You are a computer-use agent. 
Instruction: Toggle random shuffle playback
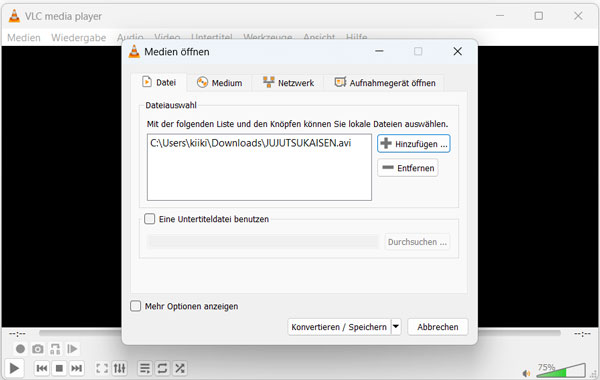point(180,368)
